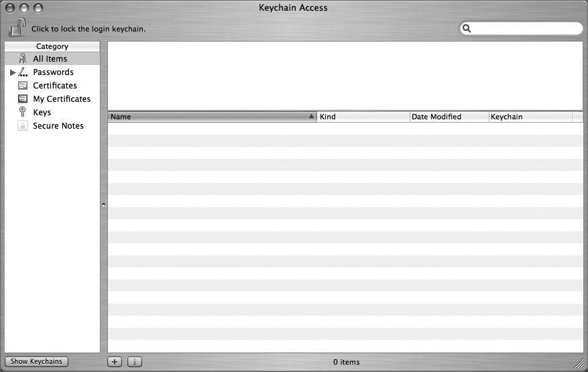This screenshot has height=372, width=588.
Task: Click the plus button to add an item
Action: [115, 362]
